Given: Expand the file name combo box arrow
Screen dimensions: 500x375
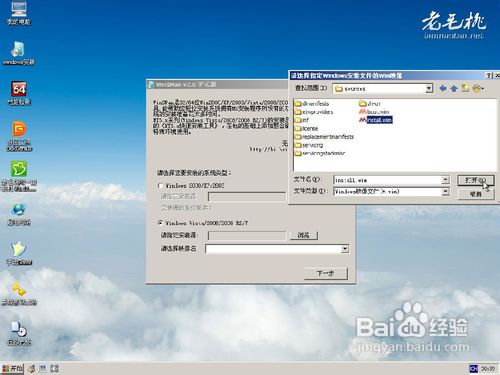Looking at the screenshot, I should [445, 180].
